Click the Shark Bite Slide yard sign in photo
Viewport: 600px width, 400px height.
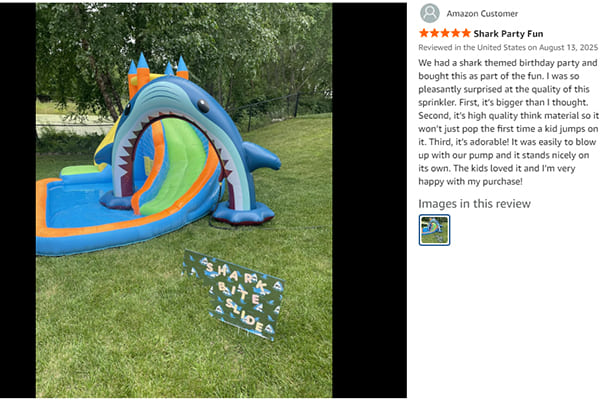tap(234, 295)
